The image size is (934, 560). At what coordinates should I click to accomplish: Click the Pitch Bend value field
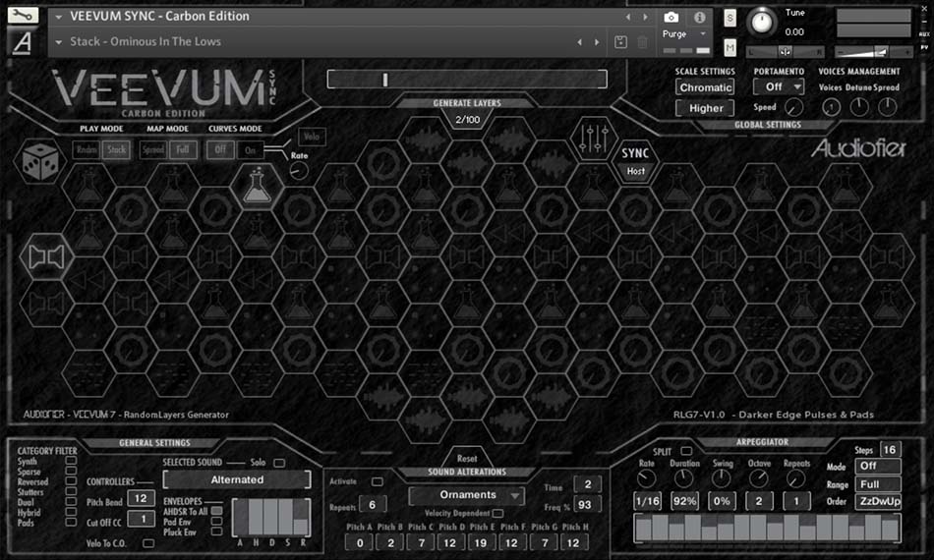pos(141,498)
